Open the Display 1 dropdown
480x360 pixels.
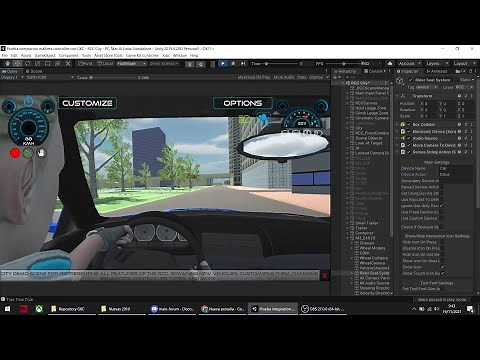[x=12, y=77]
